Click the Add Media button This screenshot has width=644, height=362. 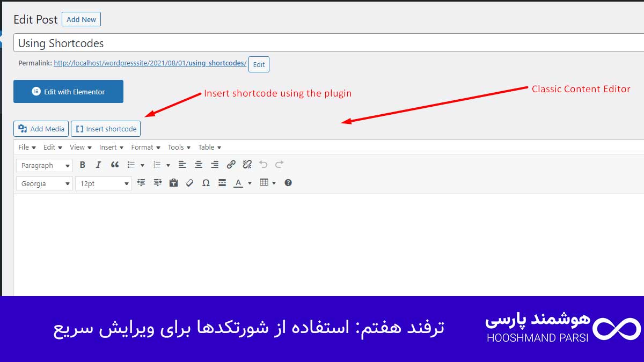pos(41,129)
